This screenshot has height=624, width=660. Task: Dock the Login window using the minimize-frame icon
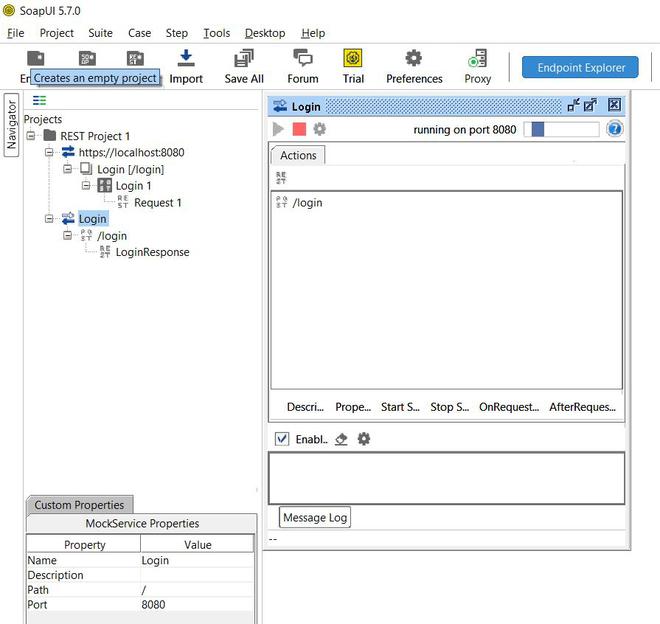pyautogui.click(x=573, y=105)
